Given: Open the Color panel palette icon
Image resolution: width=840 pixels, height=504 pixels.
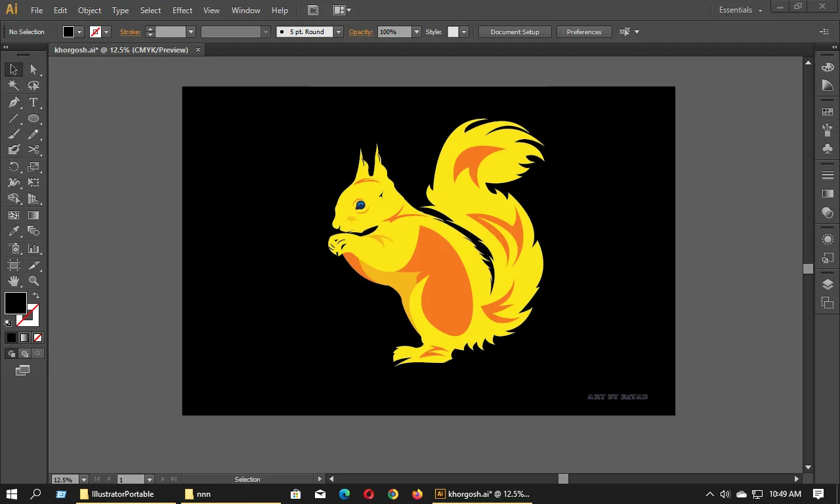Looking at the screenshot, I should 828,67.
